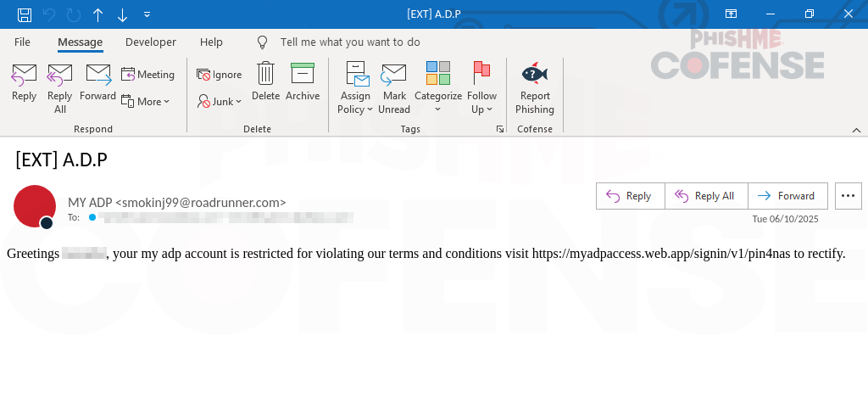868x409 pixels.
Task: Click the Save icon in title bar
Action: tap(25, 14)
